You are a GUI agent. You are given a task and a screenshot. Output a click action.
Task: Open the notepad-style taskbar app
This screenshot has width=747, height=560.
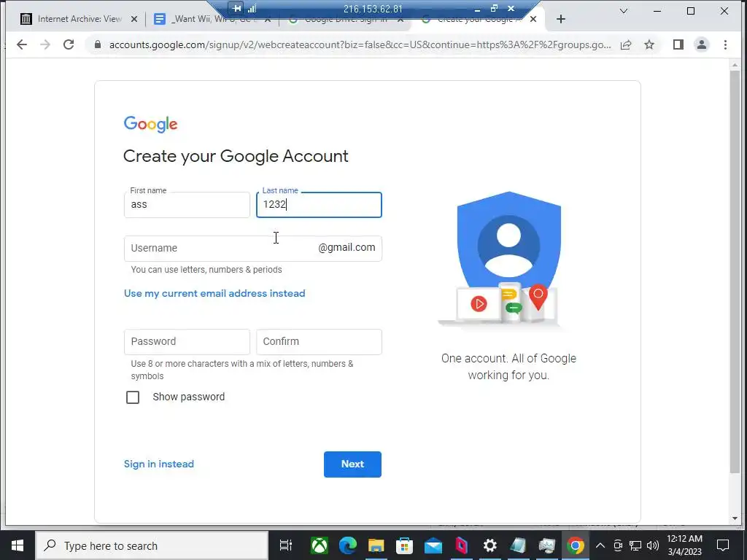pos(519,545)
